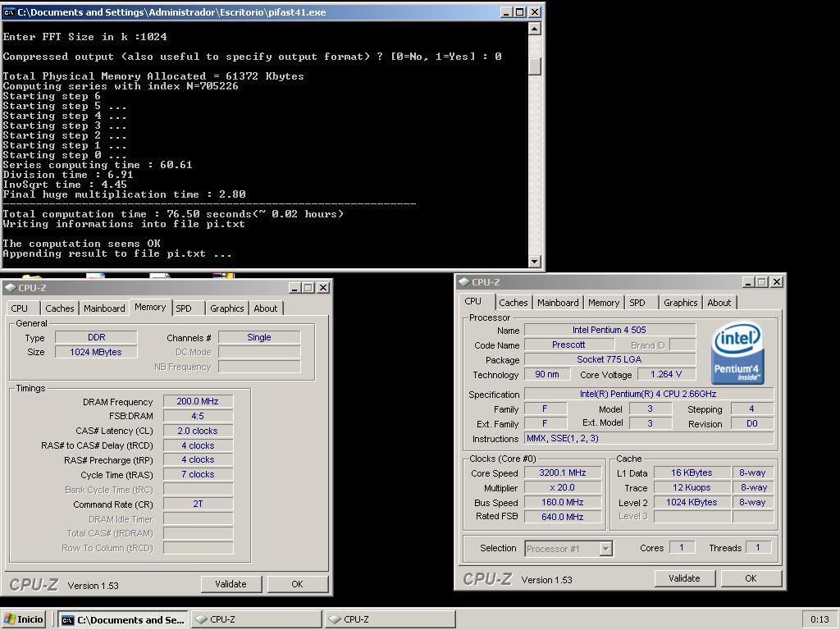840x630 pixels.
Task: Click Rated FSB value 640.0 MHz
Action: coord(563,517)
